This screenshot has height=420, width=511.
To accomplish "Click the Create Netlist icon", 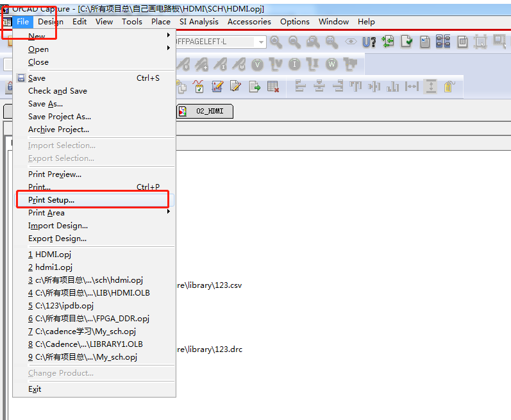I will pyautogui.click(x=425, y=42).
